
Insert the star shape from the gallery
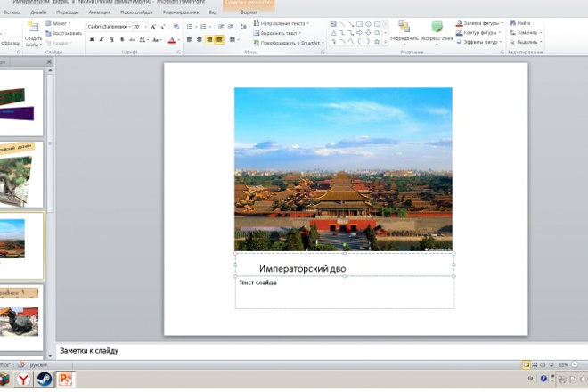point(377,42)
